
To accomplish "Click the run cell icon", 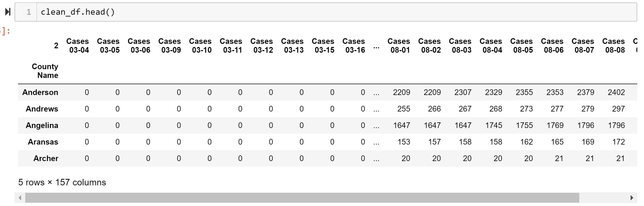I will point(8,12).
